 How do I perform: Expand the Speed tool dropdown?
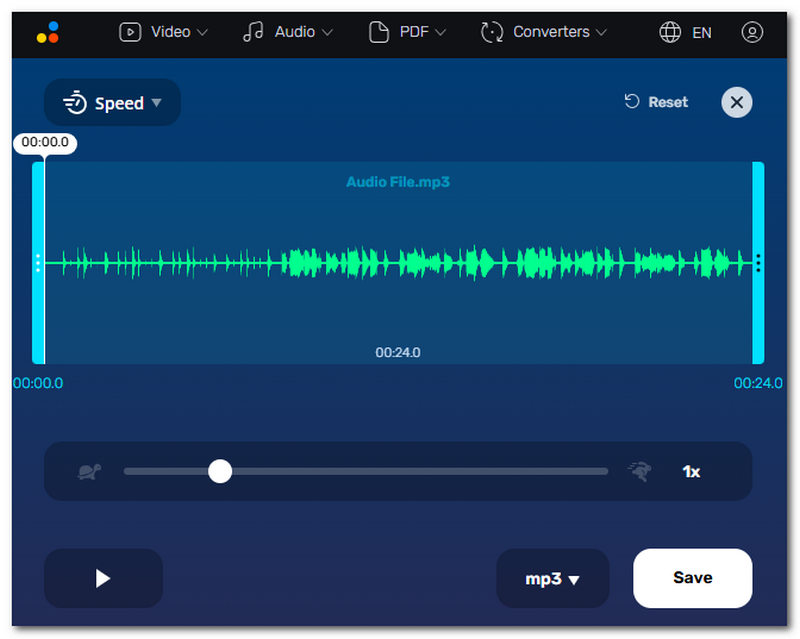pyautogui.click(x=112, y=103)
